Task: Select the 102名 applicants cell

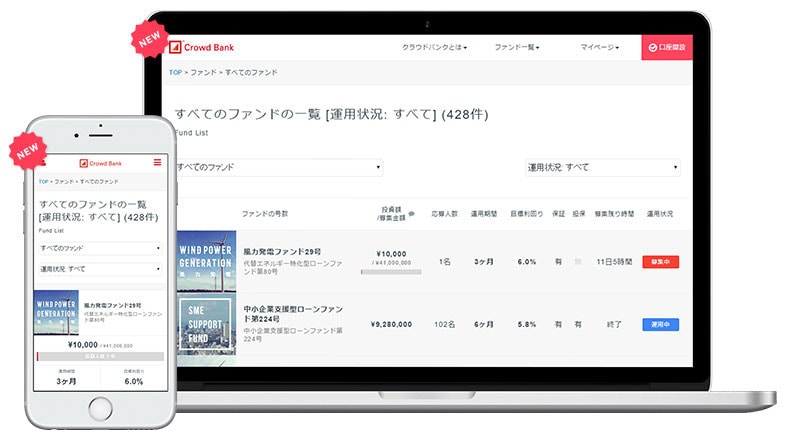Action: [x=444, y=325]
